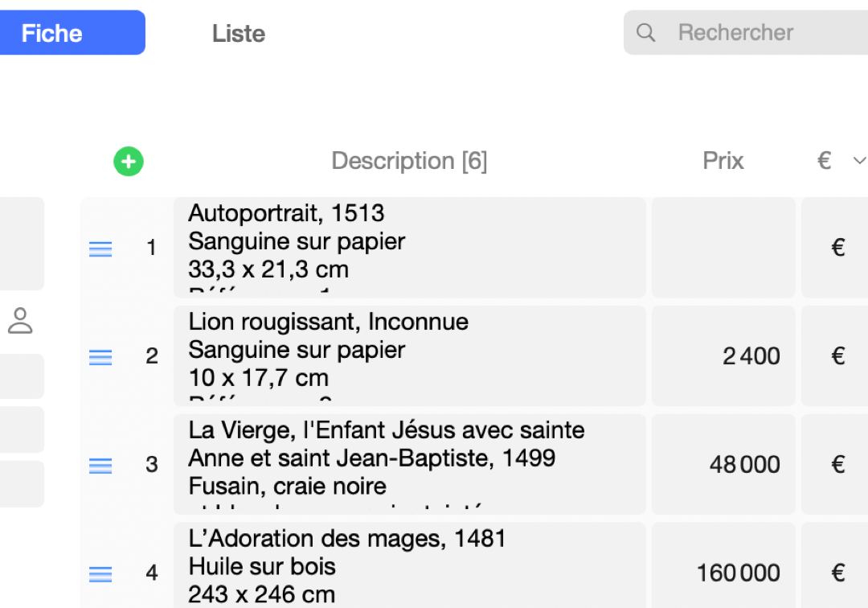The image size is (868, 608).
Task: Click the green plus icon to add a row
Action: tap(129, 161)
